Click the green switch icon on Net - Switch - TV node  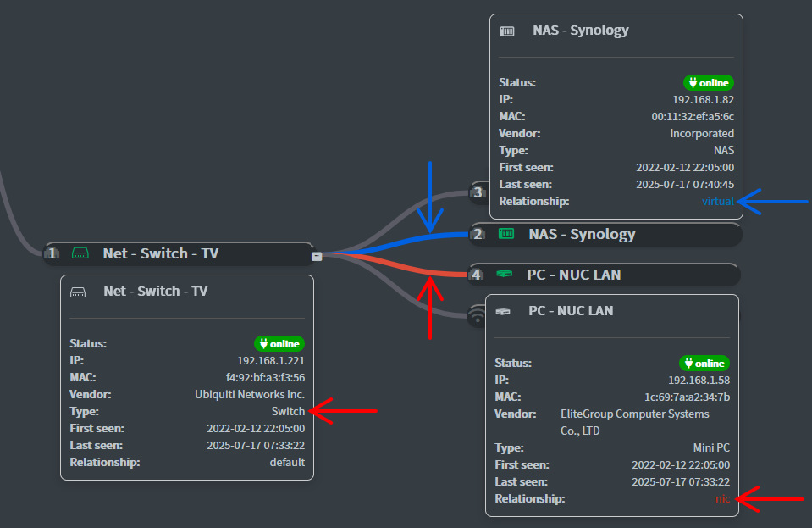pyautogui.click(x=79, y=253)
